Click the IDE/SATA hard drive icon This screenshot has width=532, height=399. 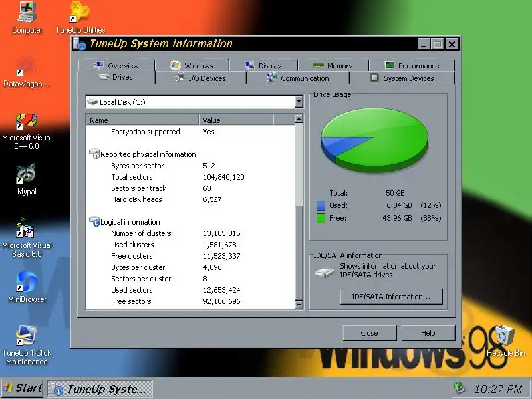tap(325, 273)
